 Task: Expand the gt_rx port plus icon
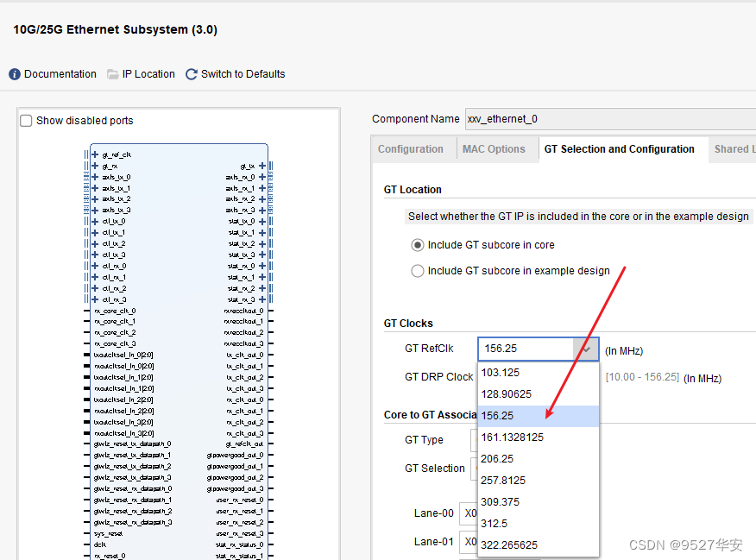[96, 166]
